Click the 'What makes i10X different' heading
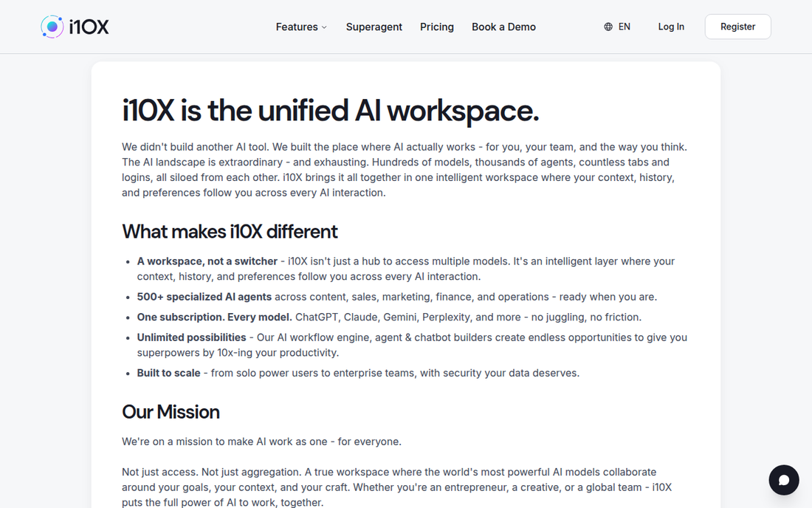The width and height of the screenshot is (812, 508). (230, 231)
